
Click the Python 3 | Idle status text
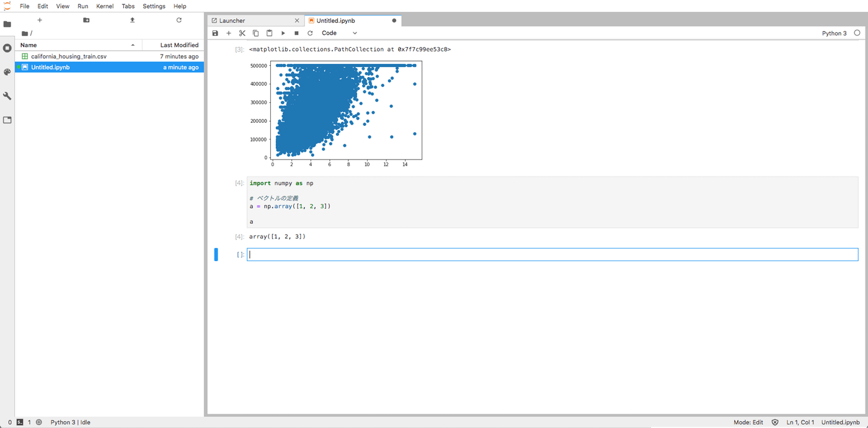[70, 422]
